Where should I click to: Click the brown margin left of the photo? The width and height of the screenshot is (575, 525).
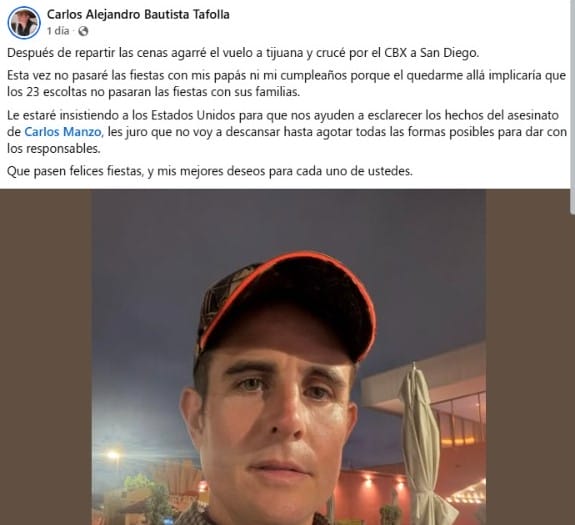(x=45, y=357)
